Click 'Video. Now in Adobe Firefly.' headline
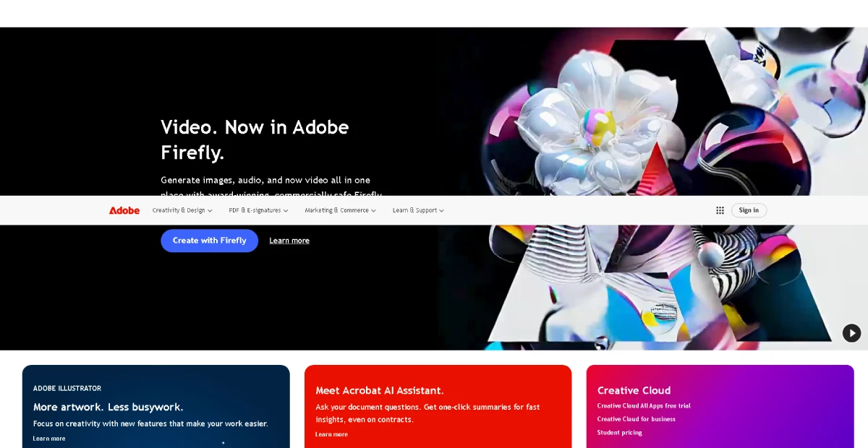868x448 pixels. pyautogui.click(x=255, y=139)
